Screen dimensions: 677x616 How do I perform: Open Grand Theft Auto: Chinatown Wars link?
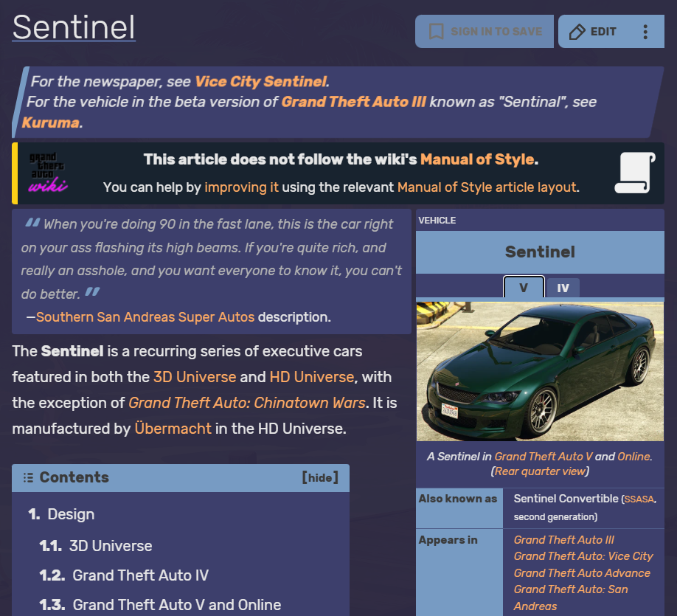[x=247, y=403]
